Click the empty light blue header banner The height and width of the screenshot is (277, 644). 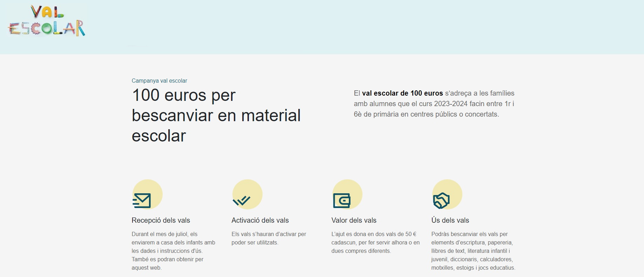[351, 27]
